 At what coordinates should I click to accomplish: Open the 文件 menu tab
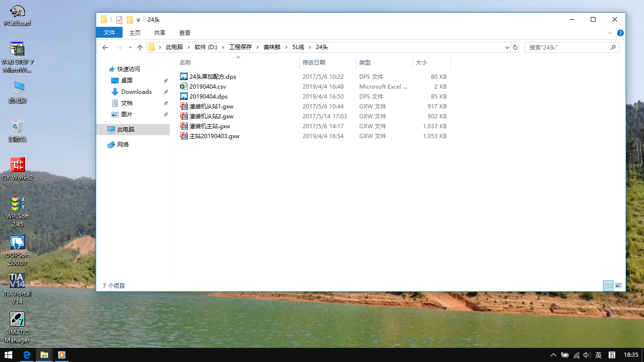[x=109, y=33]
